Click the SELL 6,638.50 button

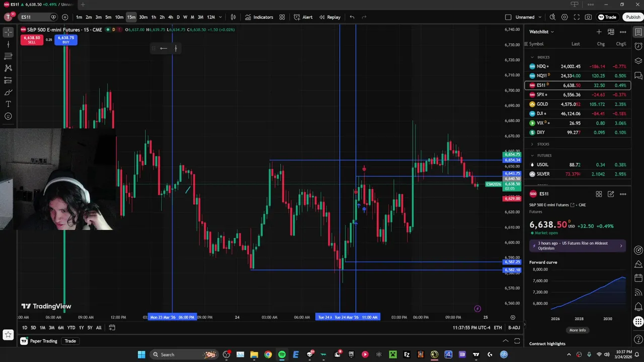click(32, 40)
